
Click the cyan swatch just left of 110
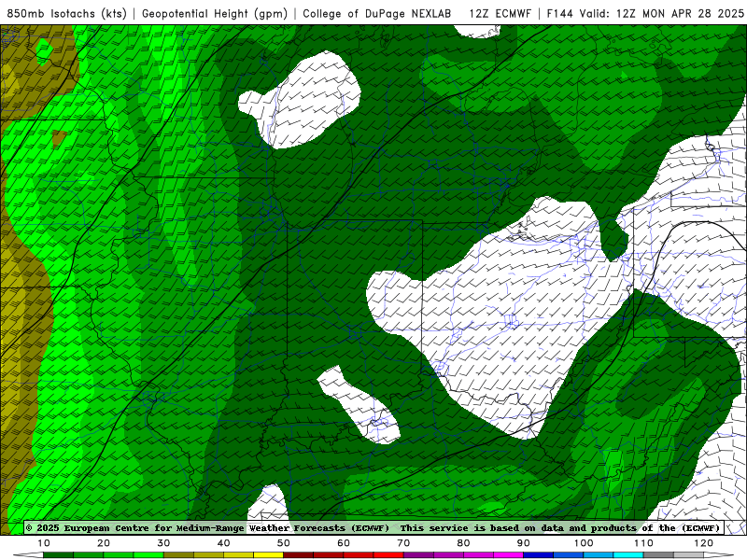[628, 555]
